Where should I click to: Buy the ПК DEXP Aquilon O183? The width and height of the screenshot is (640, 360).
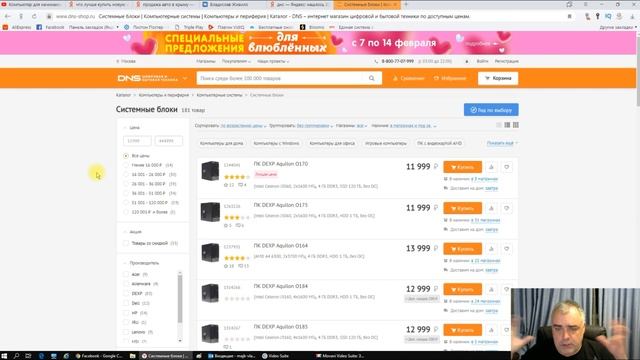[462, 330]
